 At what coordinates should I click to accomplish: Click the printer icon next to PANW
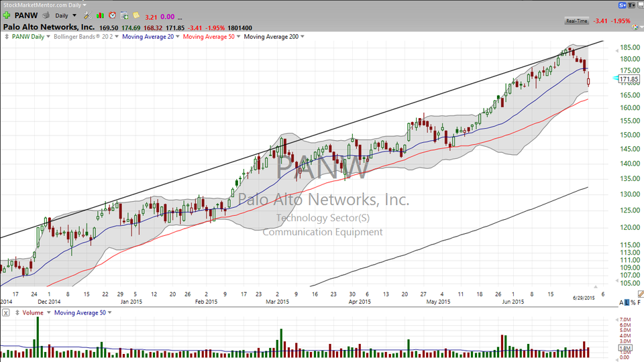tap(46, 15)
